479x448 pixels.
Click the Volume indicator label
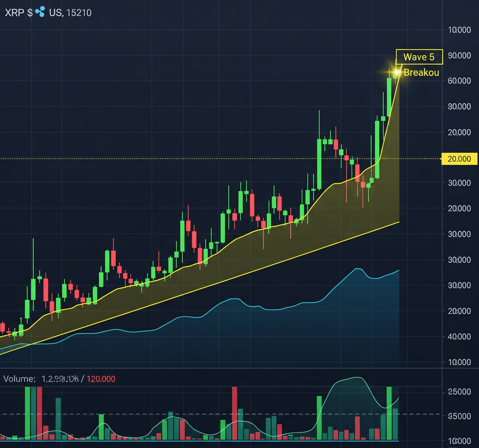(x=19, y=379)
